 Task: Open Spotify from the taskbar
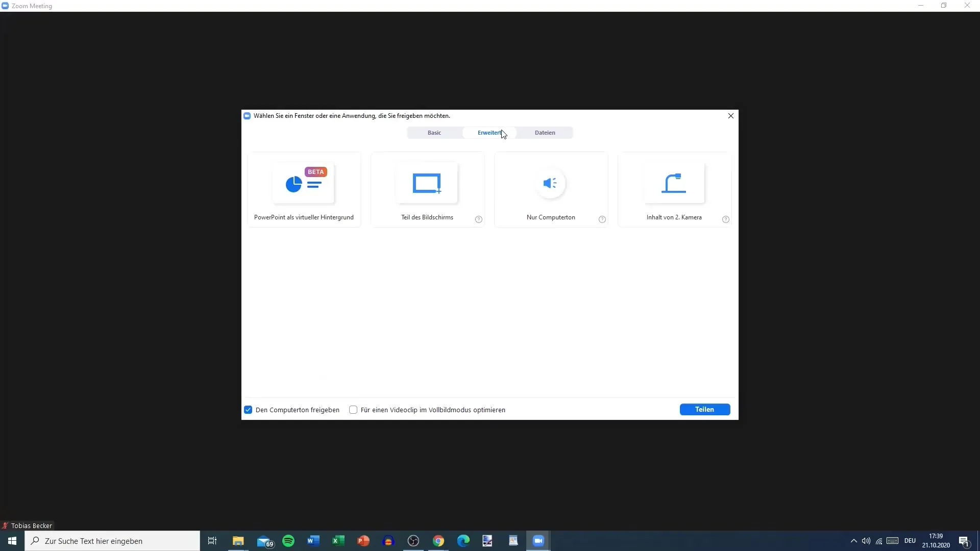click(x=288, y=541)
